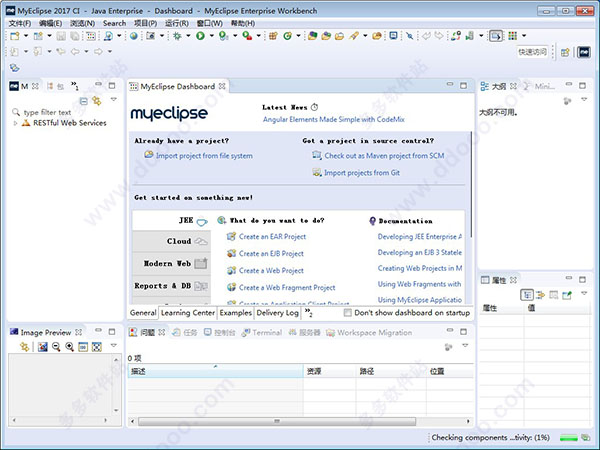Viewport: 600px width, 450px height.
Task: Click the colored grid toolbar icon
Action: point(513,36)
